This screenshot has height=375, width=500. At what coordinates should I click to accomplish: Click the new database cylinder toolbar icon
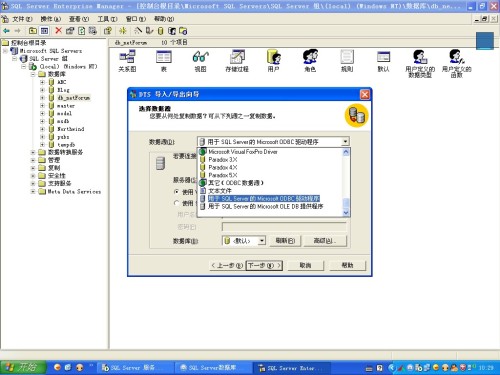(x=160, y=31)
